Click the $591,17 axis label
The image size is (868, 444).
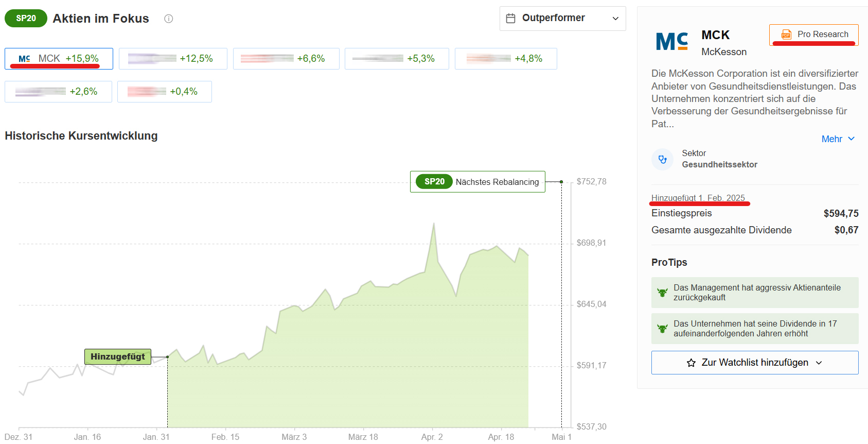pyautogui.click(x=591, y=366)
